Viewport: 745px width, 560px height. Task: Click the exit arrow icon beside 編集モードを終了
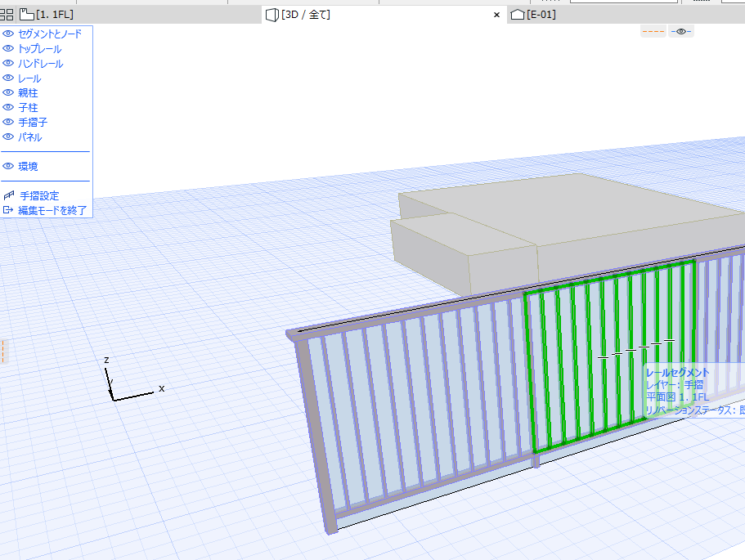pos(8,209)
